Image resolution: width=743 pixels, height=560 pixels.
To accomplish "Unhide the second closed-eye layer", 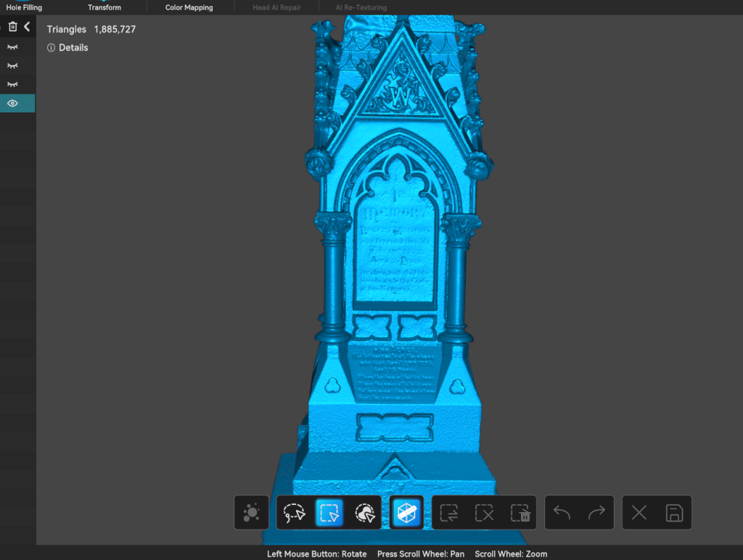I will pyautogui.click(x=12, y=66).
